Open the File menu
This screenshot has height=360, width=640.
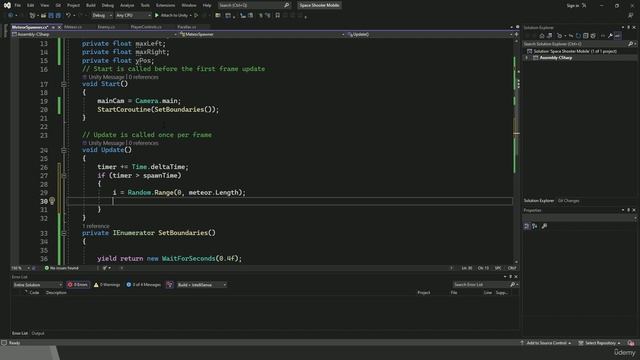[x=18, y=5]
